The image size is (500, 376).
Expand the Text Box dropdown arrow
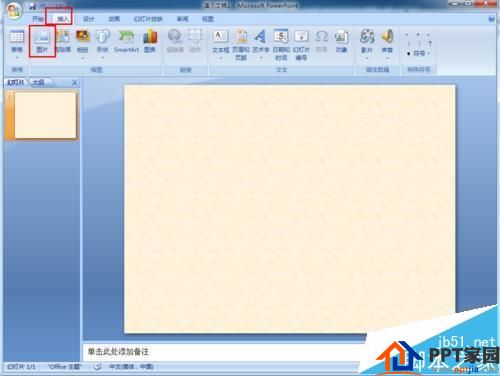click(x=220, y=58)
